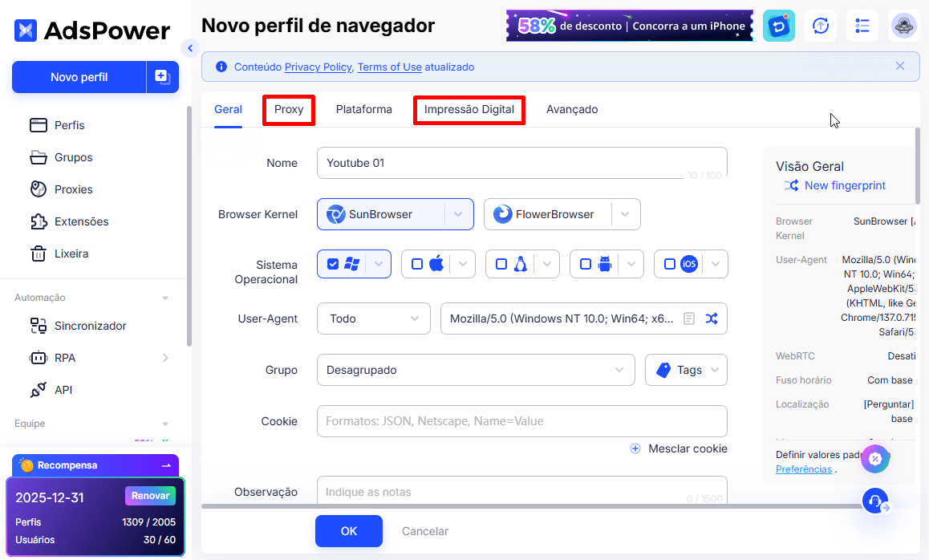Open the Preferências link
Image resolution: width=929 pixels, height=560 pixels.
[803, 469]
